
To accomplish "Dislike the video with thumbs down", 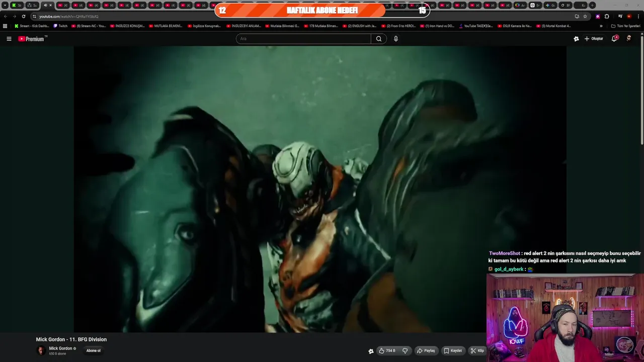I will pos(405,351).
